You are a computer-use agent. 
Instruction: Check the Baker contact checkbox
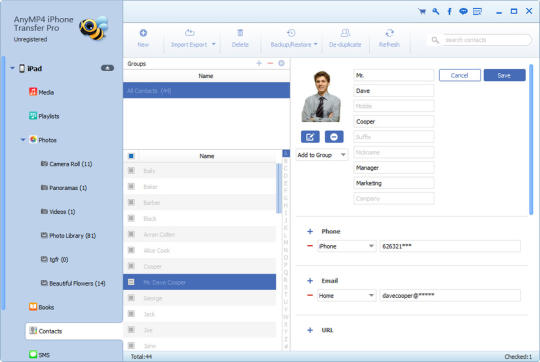(x=131, y=186)
